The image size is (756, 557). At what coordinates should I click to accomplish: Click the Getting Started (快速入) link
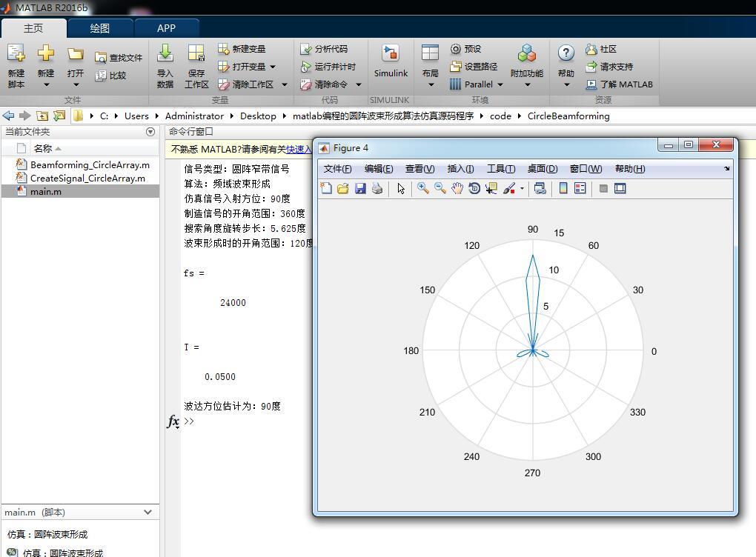pyautogui.click(x=299, y=150)
